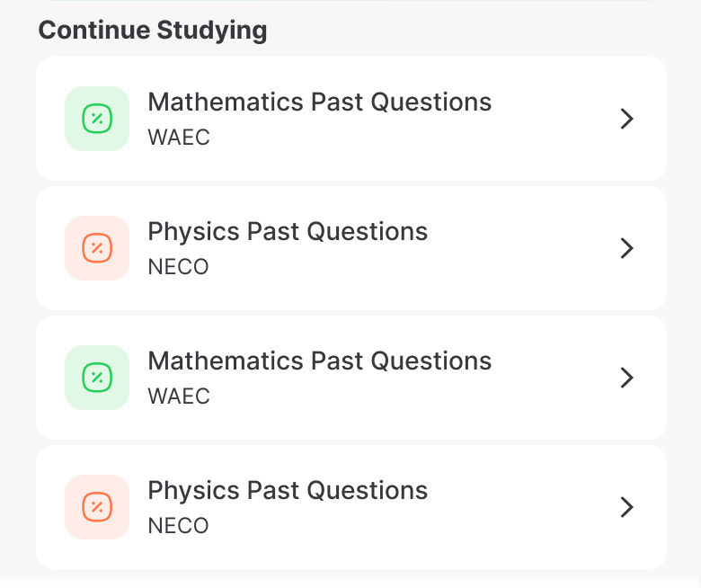Viewport: 701px width, 588px height.
Task: Select the last Physics Past Questions title
Action: 288,491
